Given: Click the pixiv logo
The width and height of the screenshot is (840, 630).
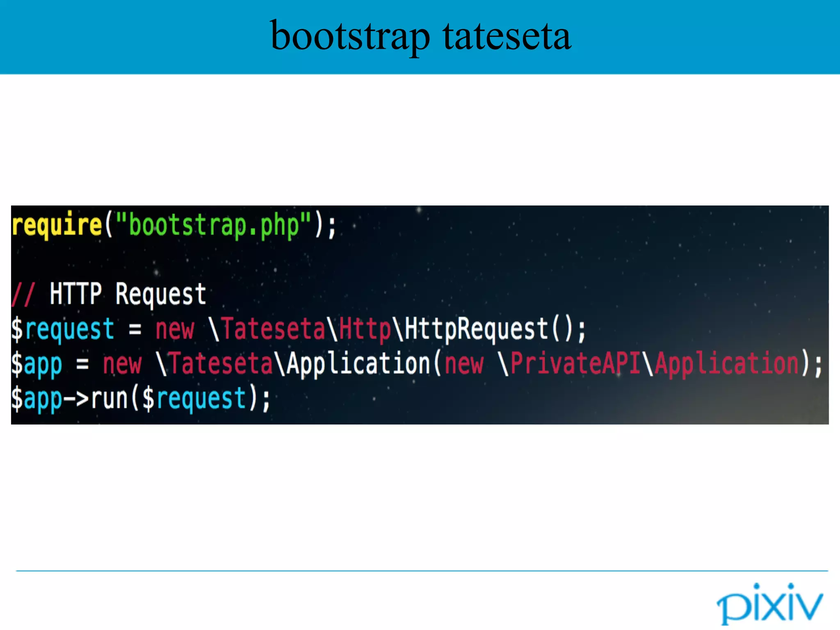Looking at the screenshot, I should [769, 604].
